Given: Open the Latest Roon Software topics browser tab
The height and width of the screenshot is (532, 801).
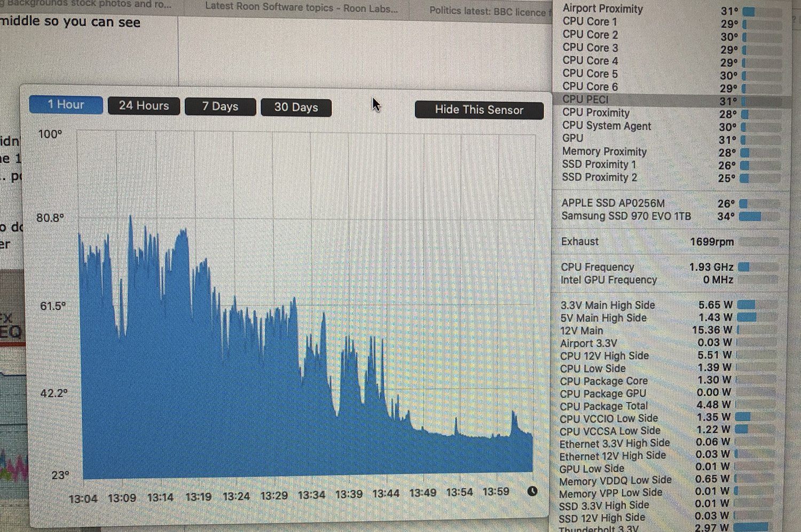Looking at the screenshot, I should click(301, 7).
